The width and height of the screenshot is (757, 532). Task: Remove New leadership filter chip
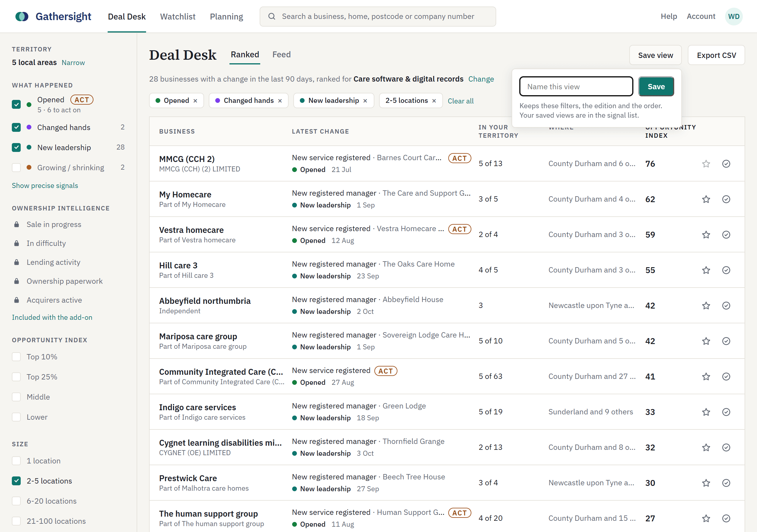tap(365, 101)
